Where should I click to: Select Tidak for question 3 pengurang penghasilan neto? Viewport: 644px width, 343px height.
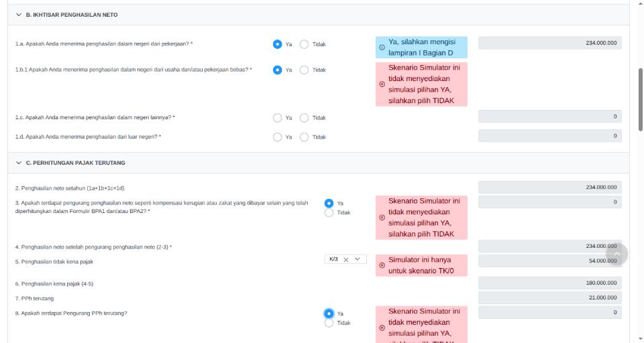click(x=329, y=212)
